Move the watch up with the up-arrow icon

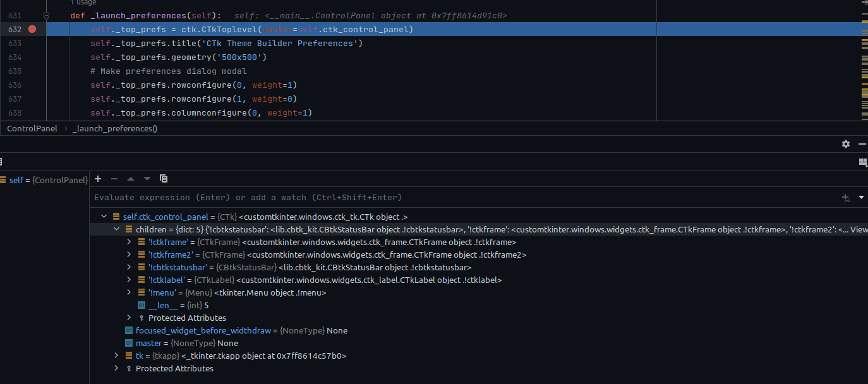coord(130,179)
